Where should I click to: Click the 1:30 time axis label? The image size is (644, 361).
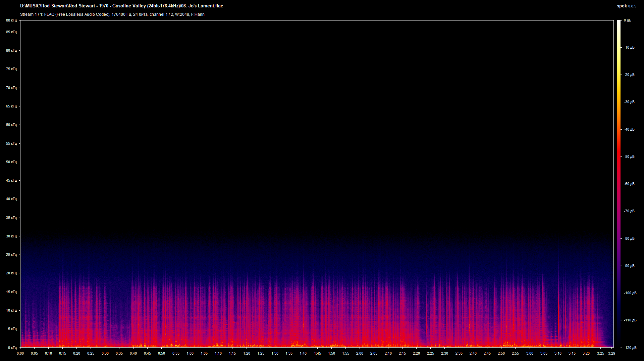click(275, 353)
